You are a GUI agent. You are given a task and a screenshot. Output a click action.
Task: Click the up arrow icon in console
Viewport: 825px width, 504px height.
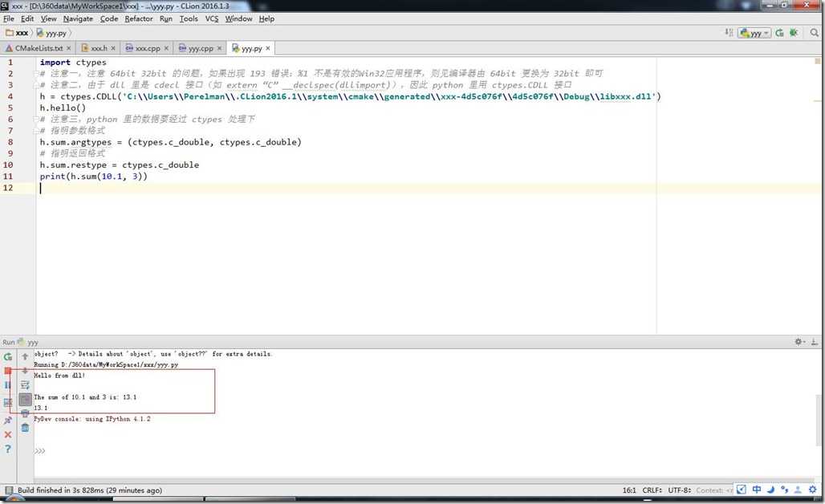click(x=25, y=356)
